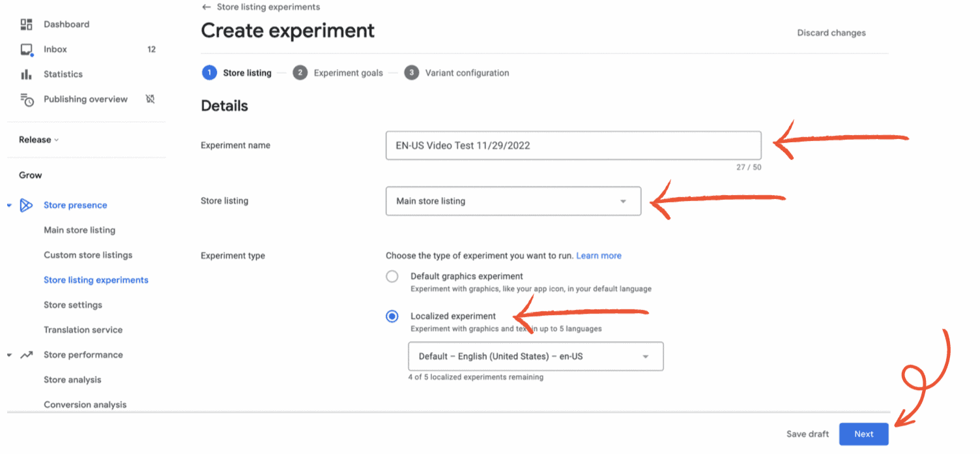Click the Statistics bar chart icon
This screenshot has height=454, width=980.
coord(26,74)
